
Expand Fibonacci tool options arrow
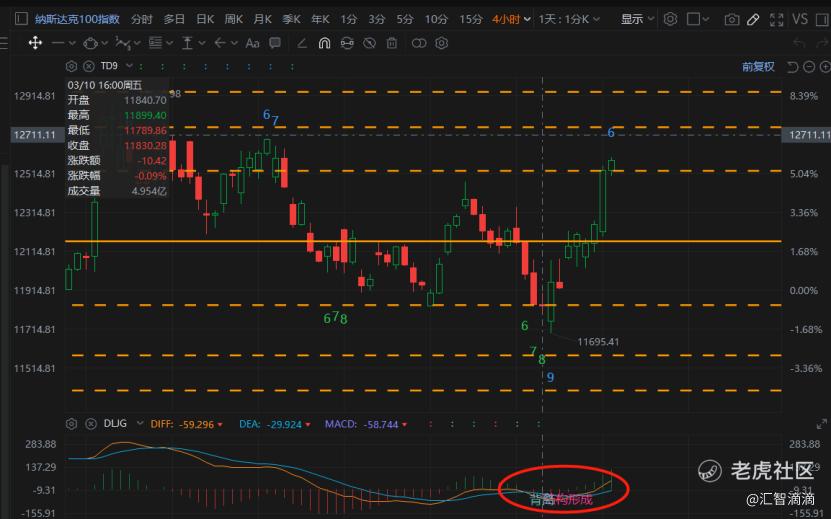coord(172,43)
